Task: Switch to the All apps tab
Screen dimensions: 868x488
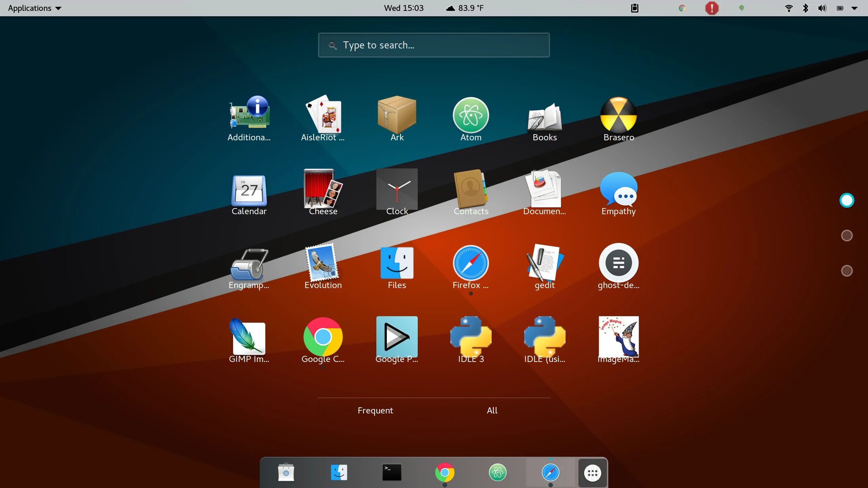Action: (492, 410)
